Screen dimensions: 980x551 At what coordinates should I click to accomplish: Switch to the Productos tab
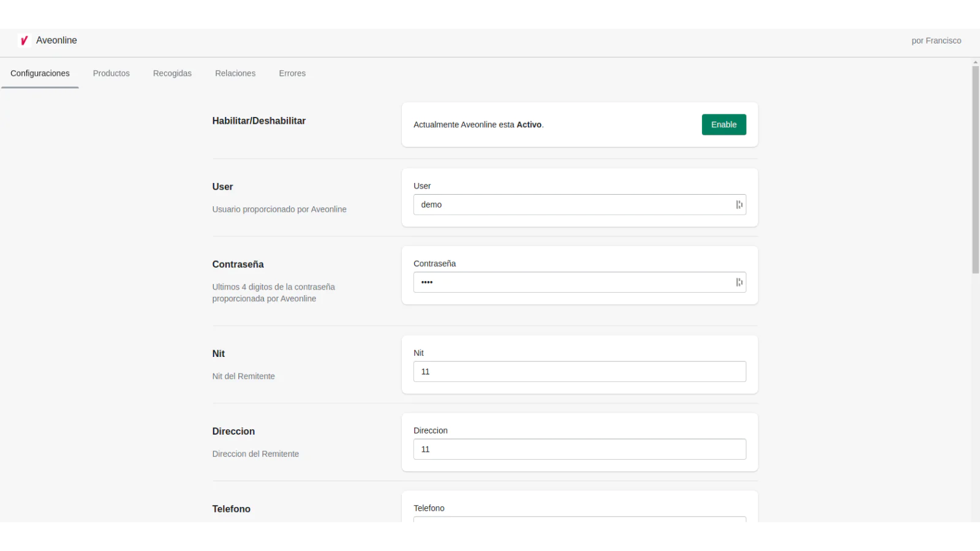(111, 73)
